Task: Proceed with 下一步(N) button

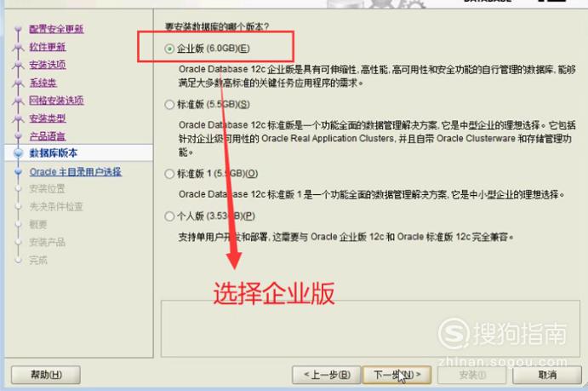Action: pos(397,375)
